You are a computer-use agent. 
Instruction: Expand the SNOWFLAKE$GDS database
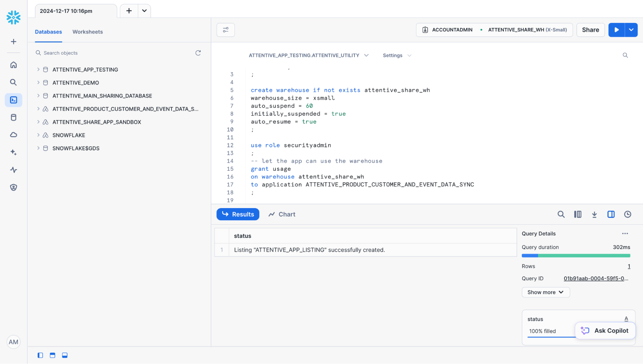click(38, 148)
